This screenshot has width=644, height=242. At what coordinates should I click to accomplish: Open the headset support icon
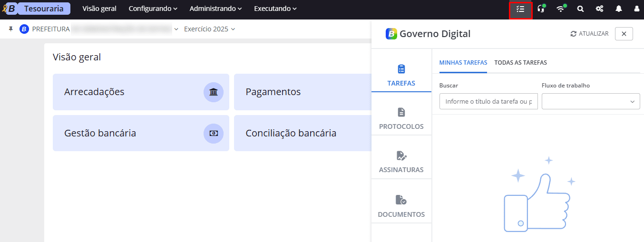click(x=541, y=9)
